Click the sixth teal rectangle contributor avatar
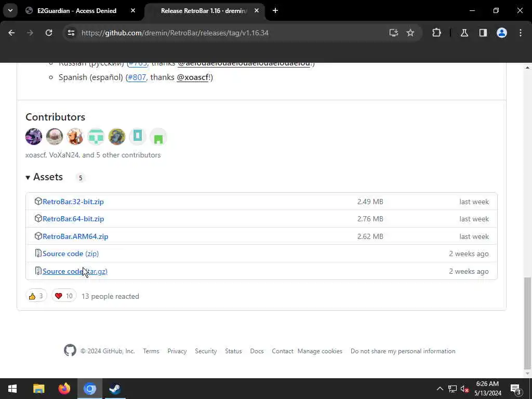The height and width of the screenshot is (399, 532). click(x=137, y=137)
